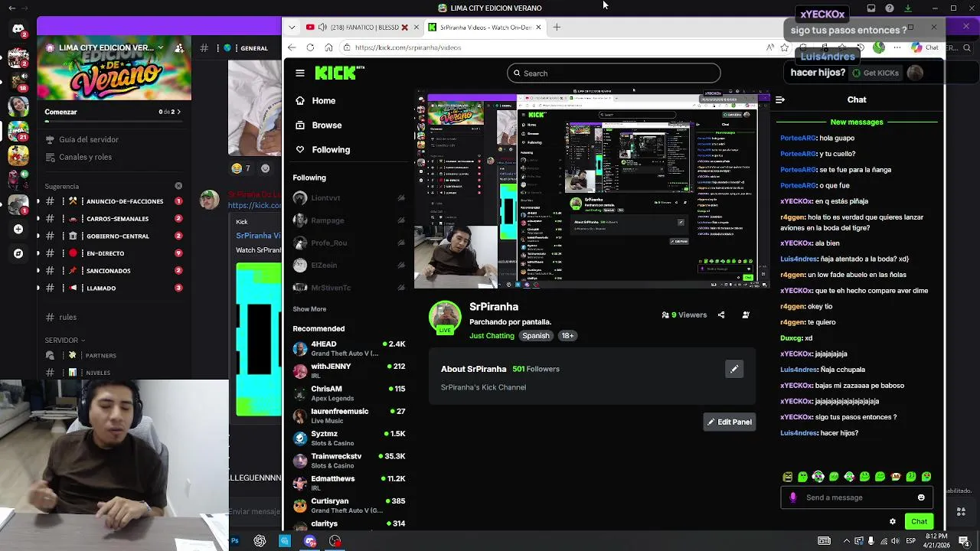
Task: Go back in the browser
Action: point(292,47)
